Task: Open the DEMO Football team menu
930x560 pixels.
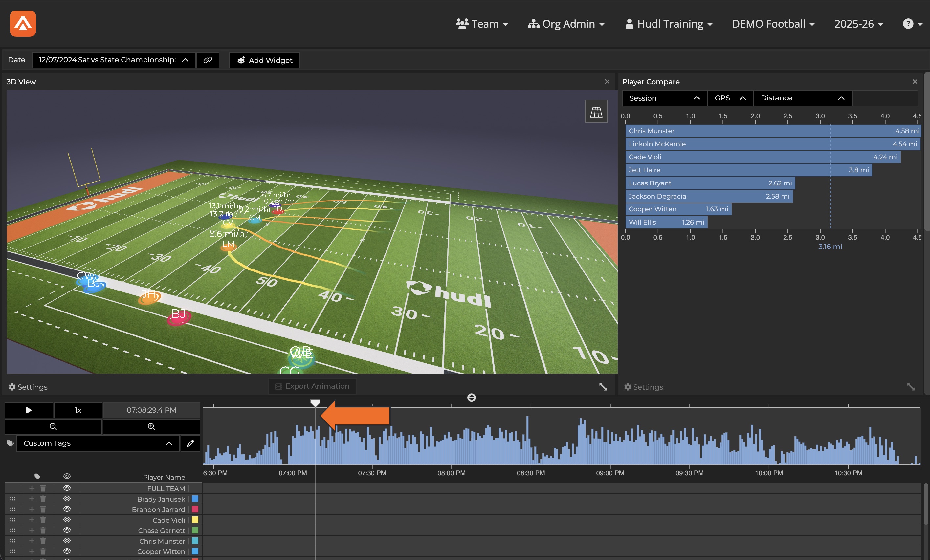Action: click(773, 24)
